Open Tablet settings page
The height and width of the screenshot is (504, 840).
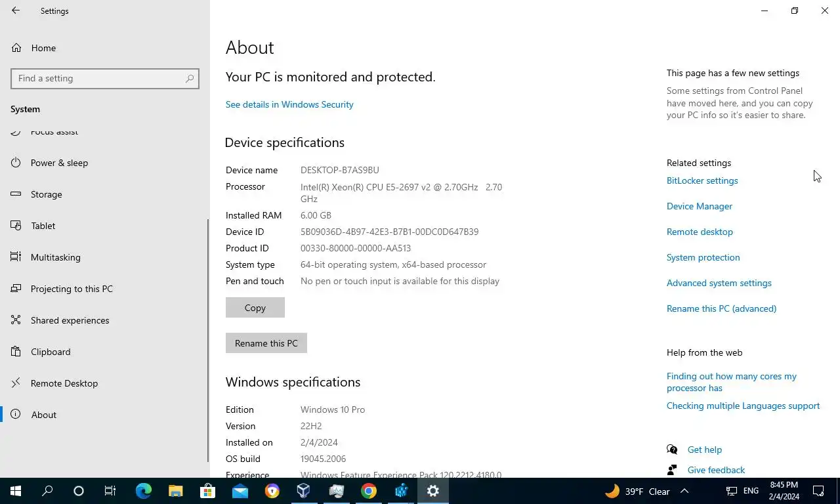tap(105, 226)
